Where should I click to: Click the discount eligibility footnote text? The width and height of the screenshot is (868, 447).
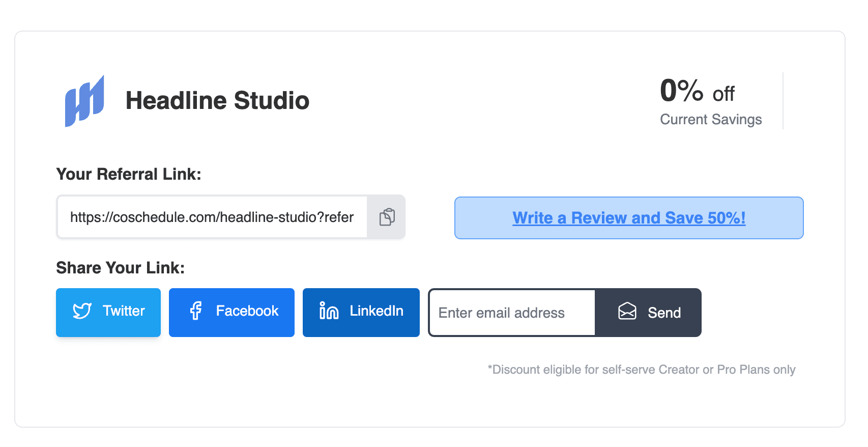(x=641, y=370)
